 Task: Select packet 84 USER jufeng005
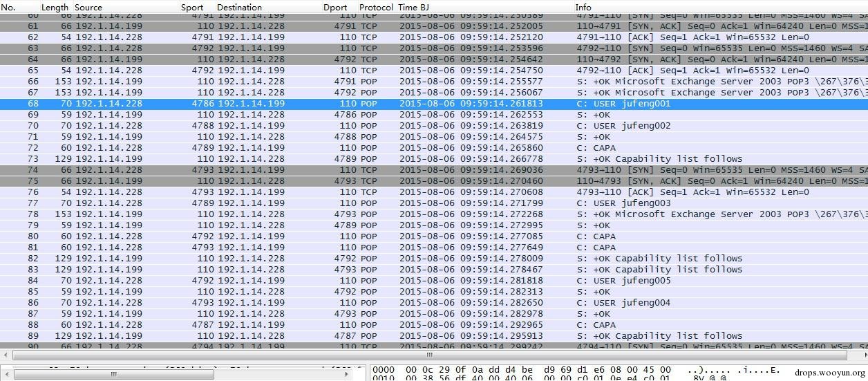click(434, 281)
